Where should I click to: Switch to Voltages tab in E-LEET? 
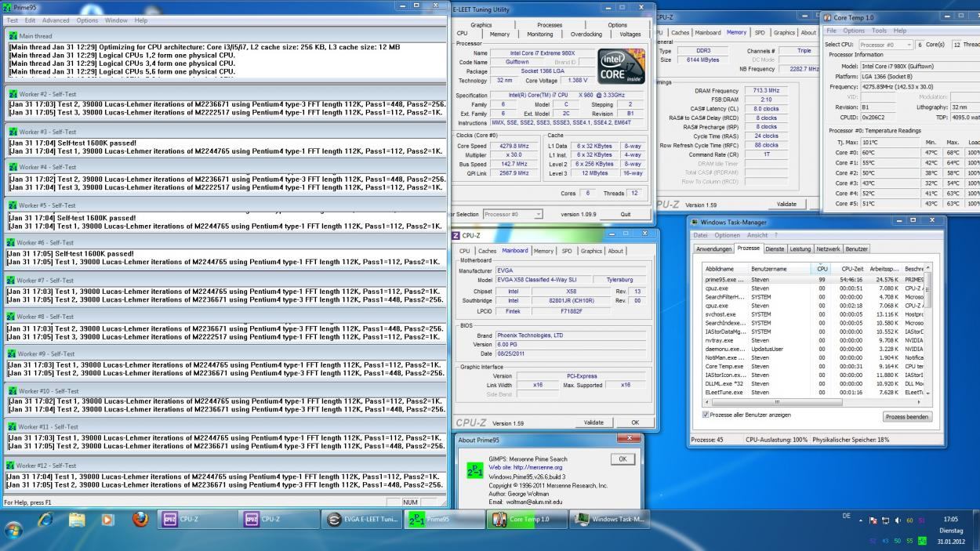[630, 34]
